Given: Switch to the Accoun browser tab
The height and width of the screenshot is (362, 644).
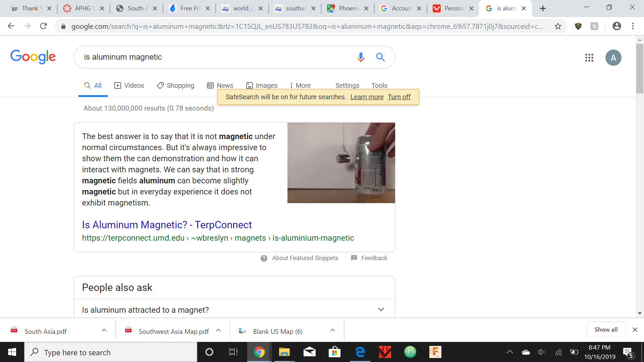Looking at the screenshot, I should [400, 8].
